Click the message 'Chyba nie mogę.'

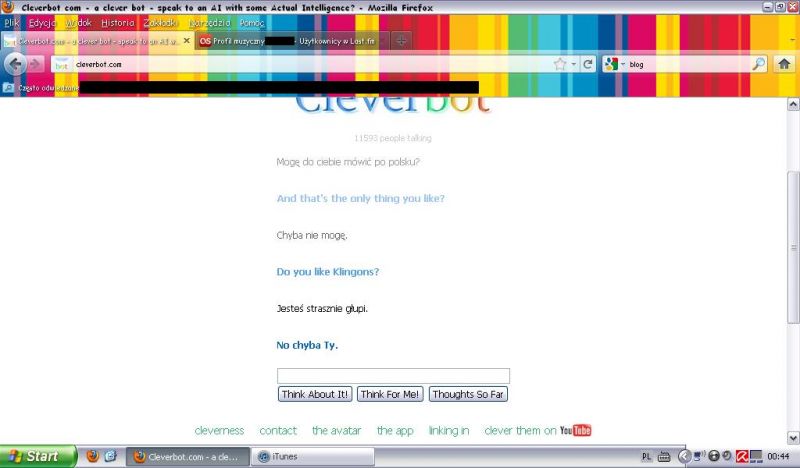pos(312,235)
